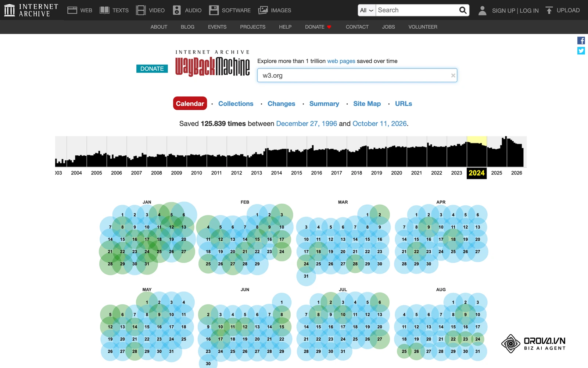This screenshot has height=368, width=588.
Task: Open the Web section icon
Action: tap(72, 10)
